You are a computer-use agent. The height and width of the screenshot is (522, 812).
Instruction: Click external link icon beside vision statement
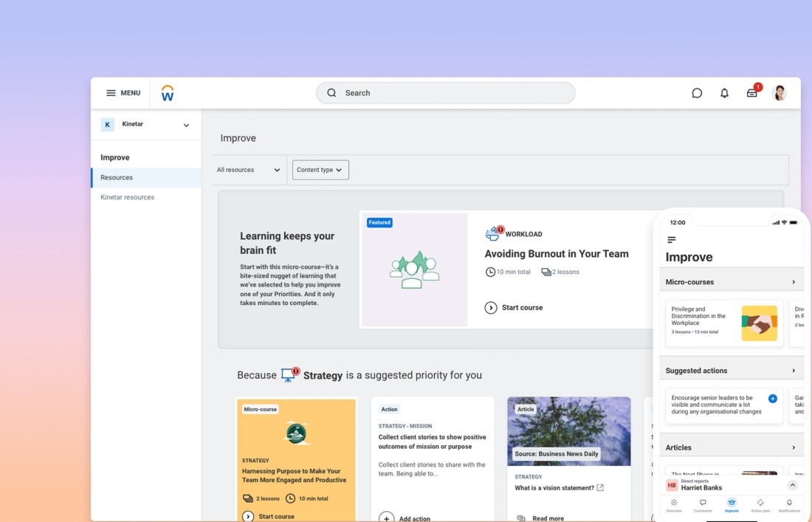[x=600, y=488]
